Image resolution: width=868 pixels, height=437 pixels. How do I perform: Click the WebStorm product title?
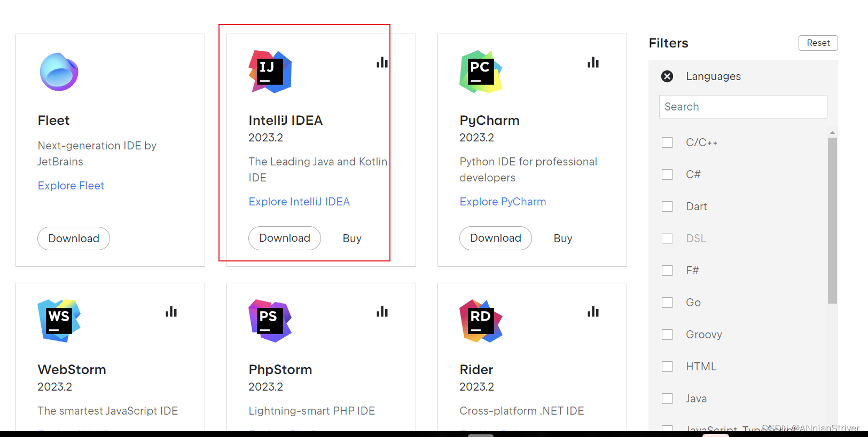[72, 369]
